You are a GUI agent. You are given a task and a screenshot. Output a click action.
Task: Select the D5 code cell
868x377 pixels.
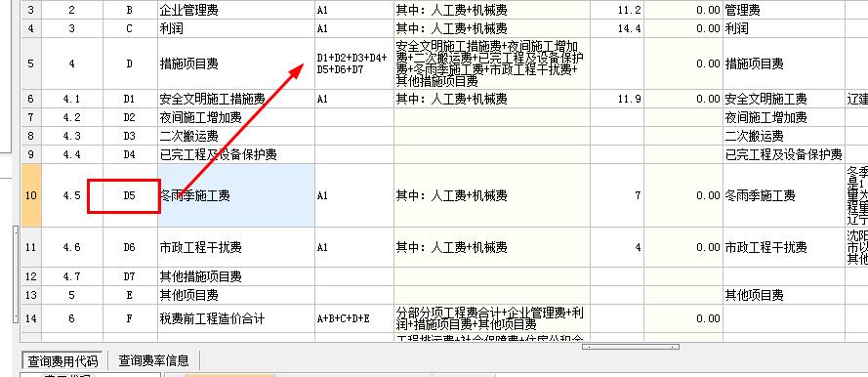click(x=130, y=195)
